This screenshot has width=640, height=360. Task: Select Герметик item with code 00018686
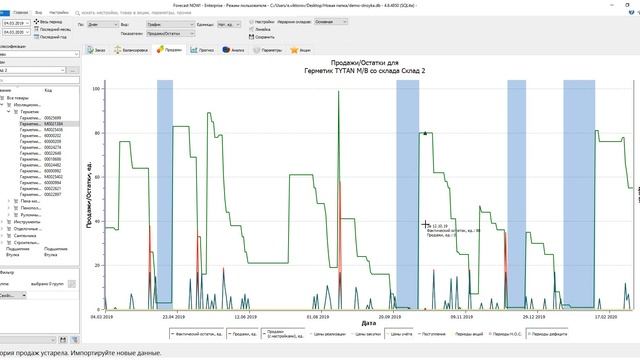tap(41, 159)
